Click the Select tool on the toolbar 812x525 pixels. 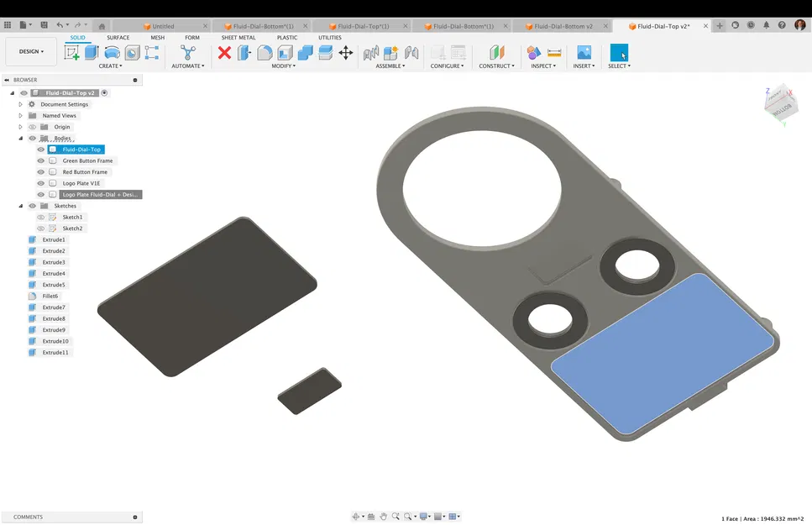[619, 52]
